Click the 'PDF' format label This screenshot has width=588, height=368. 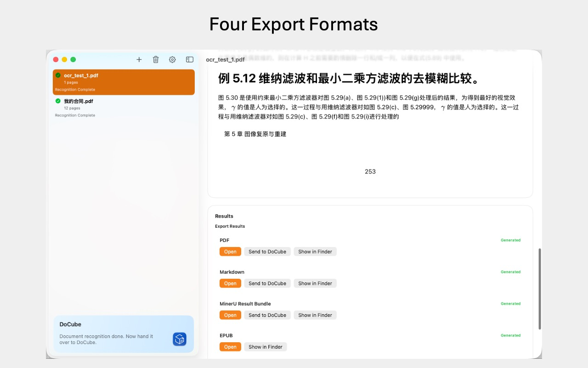pyautogui.click(x=224, y=240)
